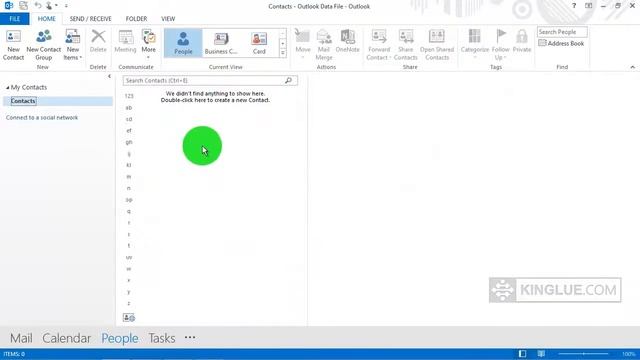Collapse the My Contacts group
The height and width of the screenshot is (360, 640).
click(x=7, y=88)
